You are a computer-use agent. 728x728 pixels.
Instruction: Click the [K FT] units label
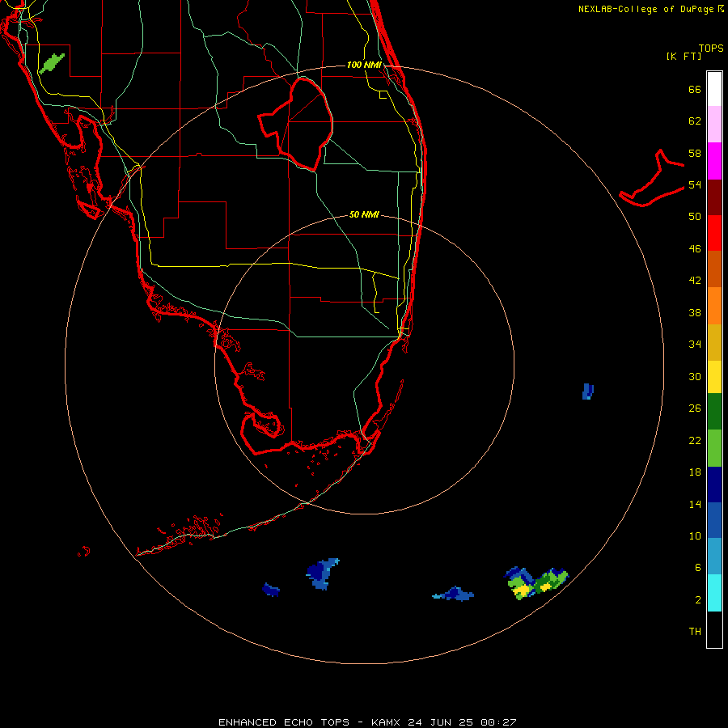(684, 56)
